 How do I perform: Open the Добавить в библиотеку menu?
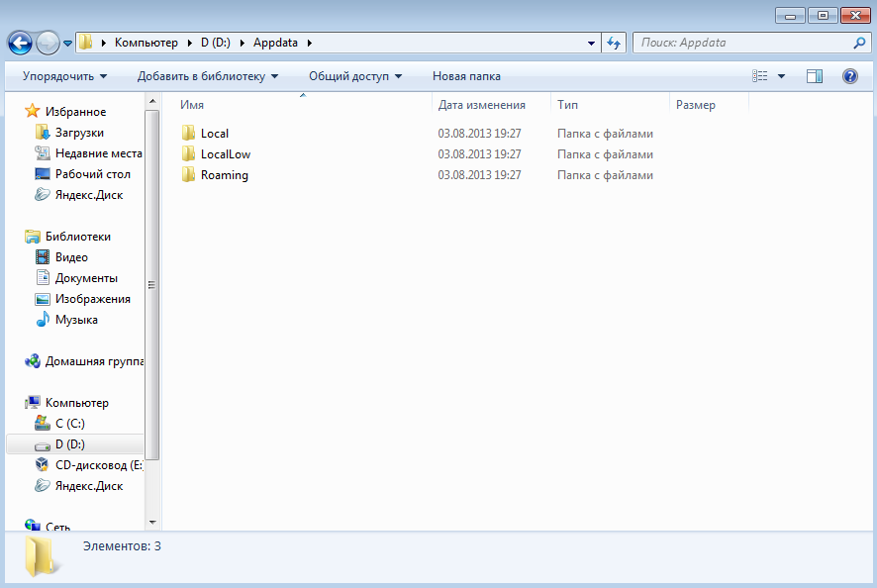pos(208,76)
